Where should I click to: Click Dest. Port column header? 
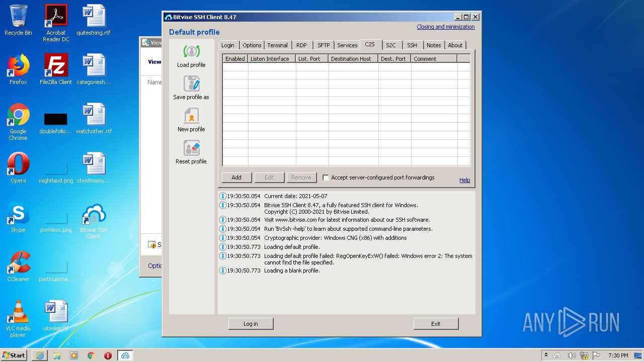click(x=394, y=59)
